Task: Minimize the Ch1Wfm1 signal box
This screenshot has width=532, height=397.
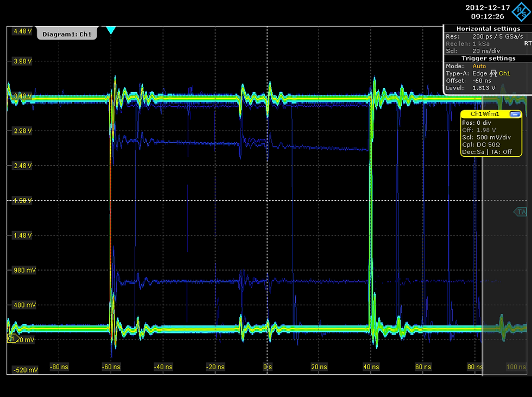Action: (515, 114)
